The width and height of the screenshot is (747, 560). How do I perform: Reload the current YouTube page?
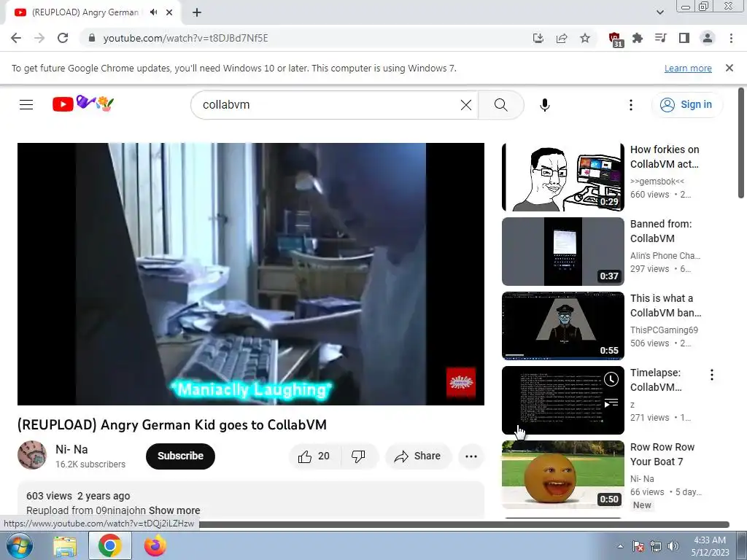[x=63, y=38]
